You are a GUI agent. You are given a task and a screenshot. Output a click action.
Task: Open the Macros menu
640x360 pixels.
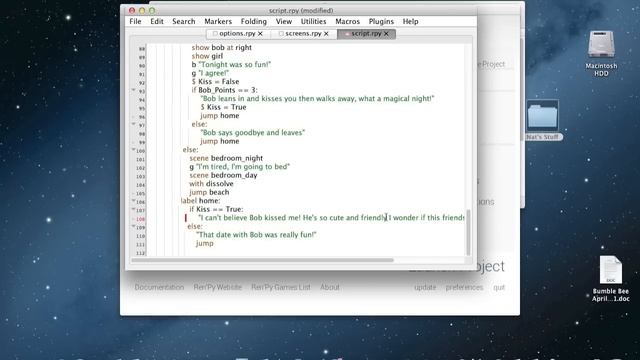(x=347, y=21)
